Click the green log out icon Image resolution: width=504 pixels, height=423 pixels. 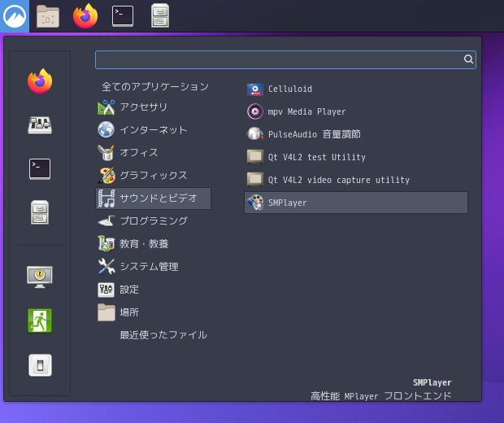point(40,321)
